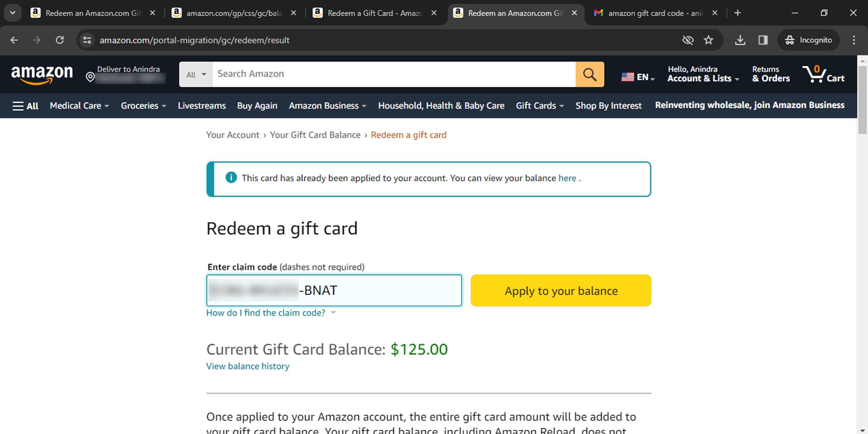Screen dimensions: 868x434
Task: Bookmark this page with the star icon
Action: [x=708, y=40]
